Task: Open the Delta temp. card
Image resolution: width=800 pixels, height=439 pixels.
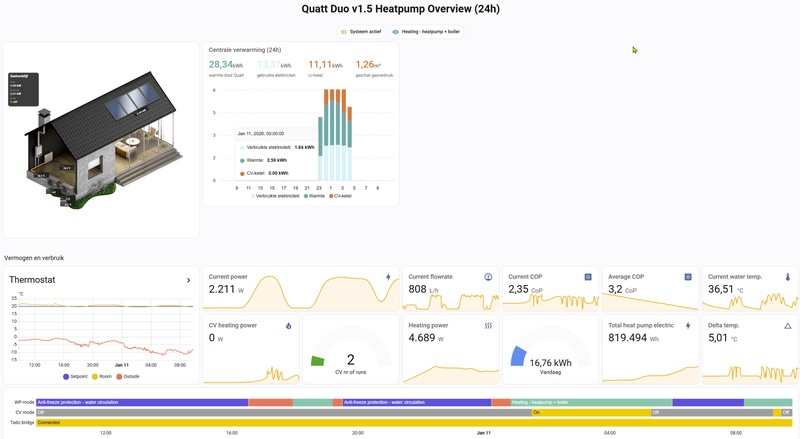Action: tap(750, 350)
